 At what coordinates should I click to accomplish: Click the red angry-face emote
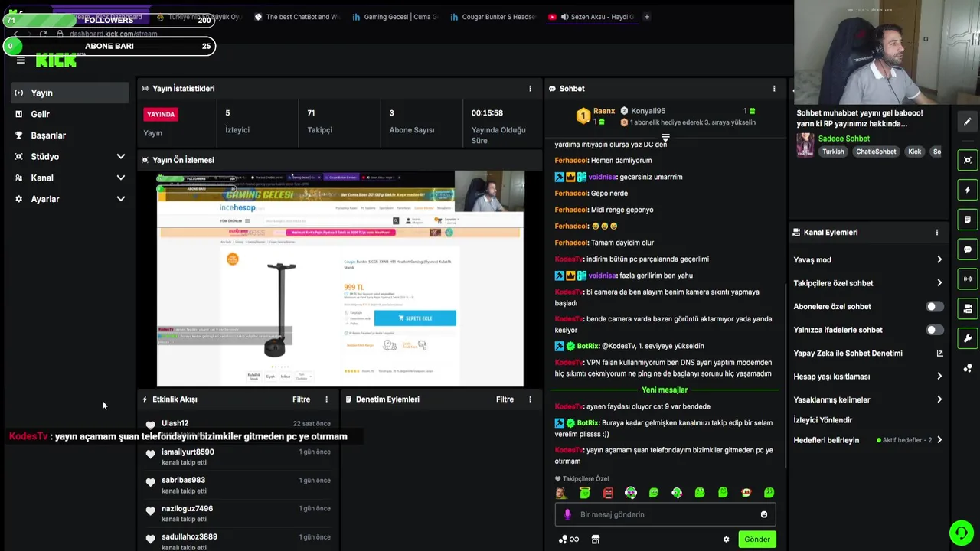608,493
